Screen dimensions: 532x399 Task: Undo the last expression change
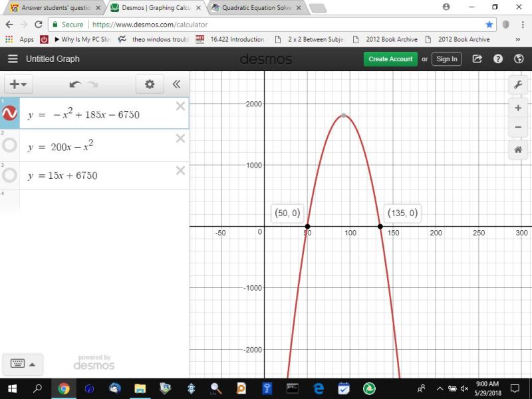[75, 84]
